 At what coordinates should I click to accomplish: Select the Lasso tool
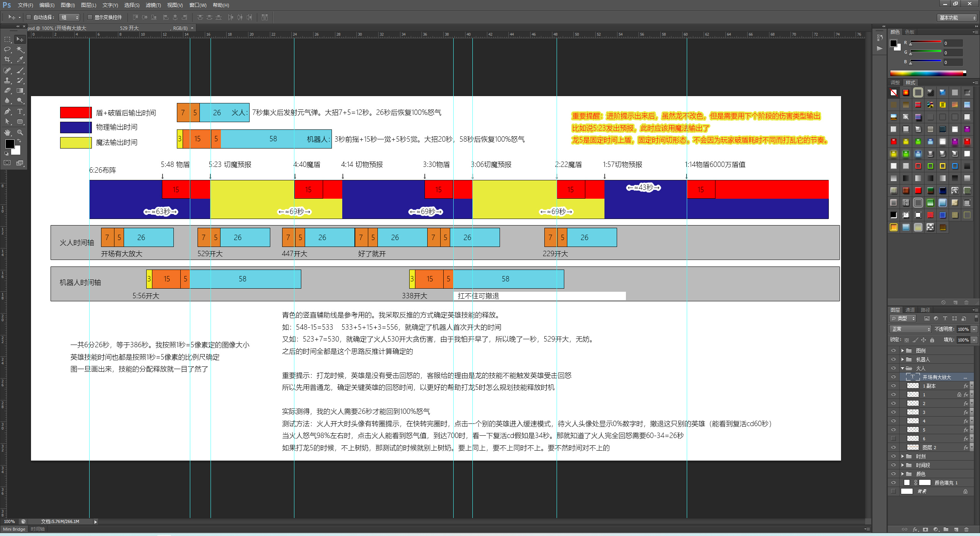click(7, 49)
